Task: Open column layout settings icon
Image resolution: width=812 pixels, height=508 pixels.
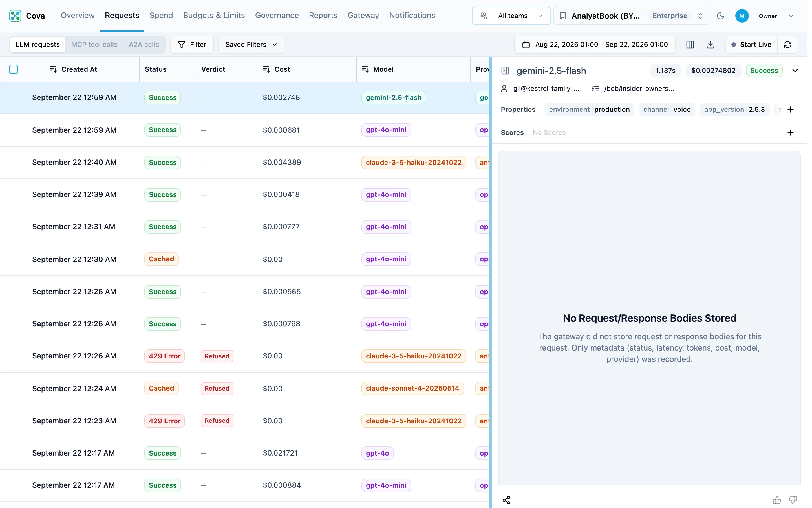Action: point(690,45)
